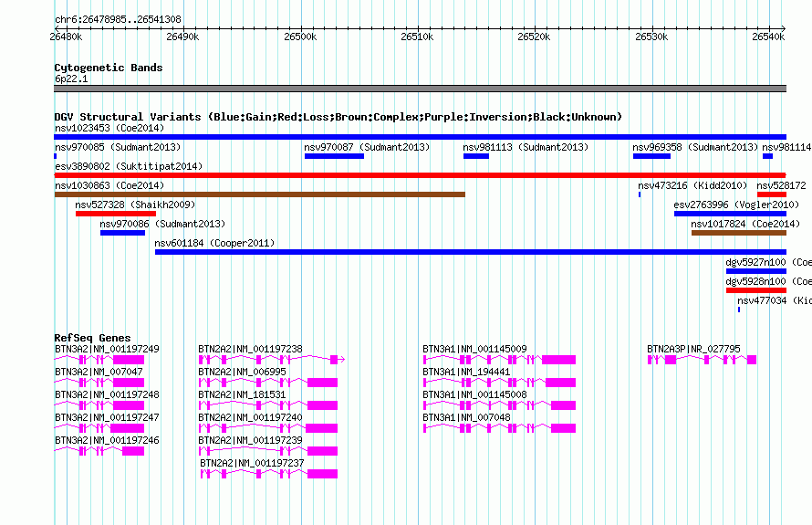
Task: Select the BTN2A2|NM_181531 transcript glyph
Action: pos(268,405)
